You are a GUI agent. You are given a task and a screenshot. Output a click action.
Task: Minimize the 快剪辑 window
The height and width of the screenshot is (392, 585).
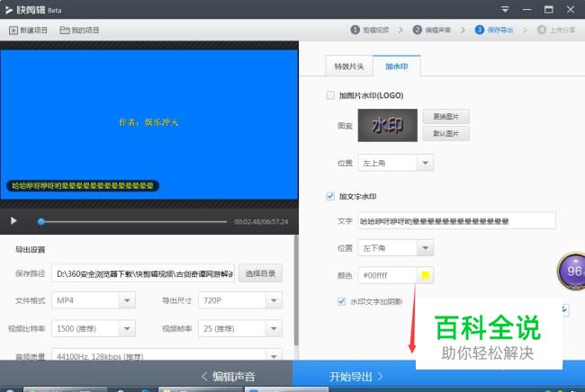(x=526, y=9)
